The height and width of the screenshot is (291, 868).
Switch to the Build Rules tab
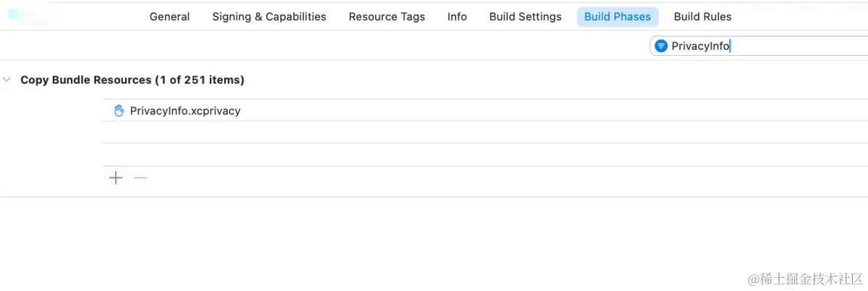[702, 17]
